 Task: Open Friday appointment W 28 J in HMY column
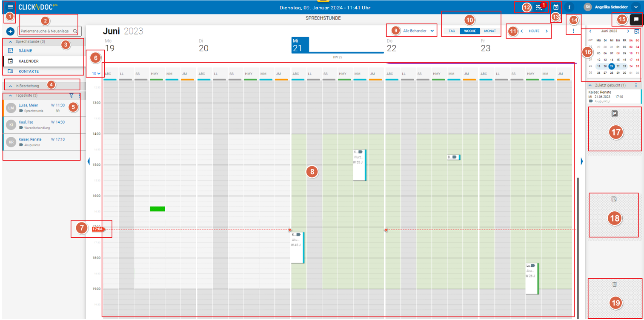(532, 279)
